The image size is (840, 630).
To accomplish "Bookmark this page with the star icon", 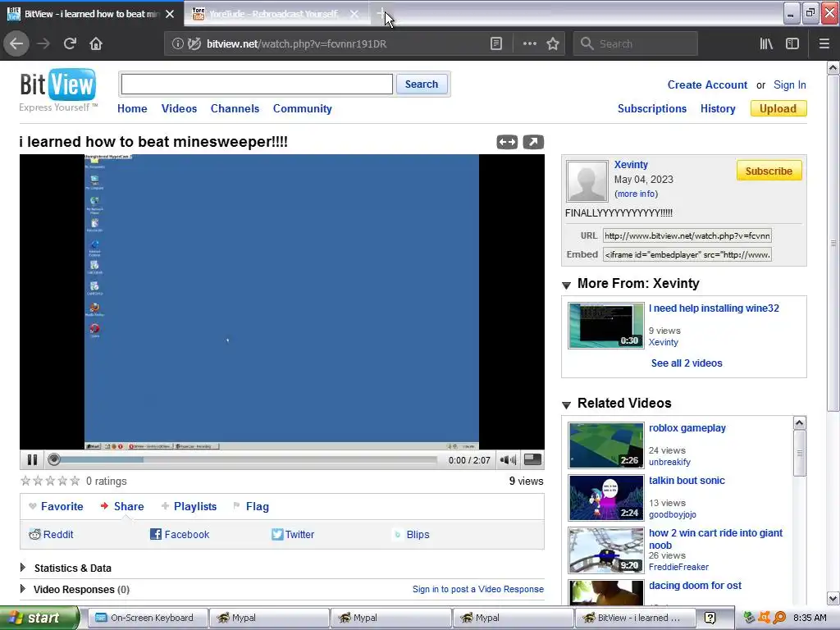I will click(x=553, y=44).
